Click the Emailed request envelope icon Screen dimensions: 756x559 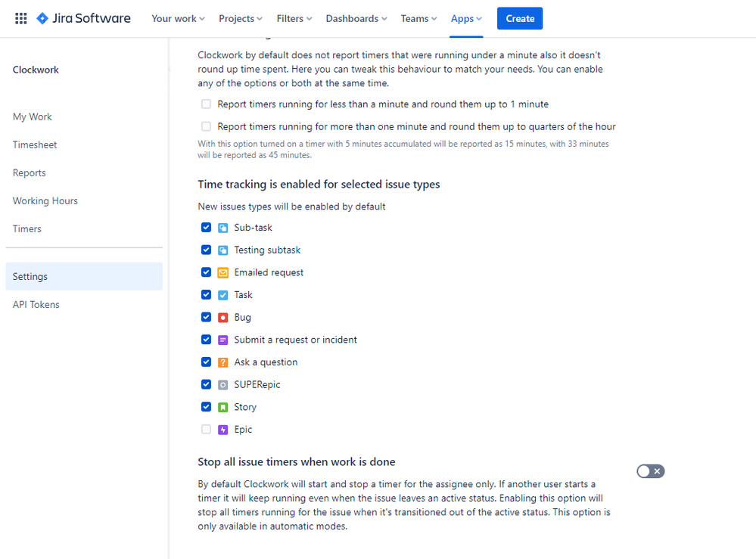pyautogui.click(x=223, y=272)
